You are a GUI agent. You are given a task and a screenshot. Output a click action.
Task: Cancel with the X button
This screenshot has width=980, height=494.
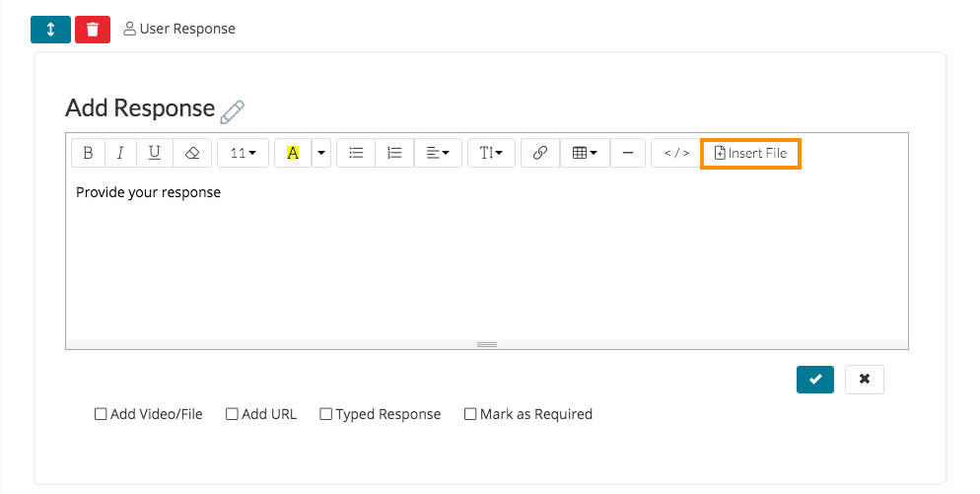point(865,379)
